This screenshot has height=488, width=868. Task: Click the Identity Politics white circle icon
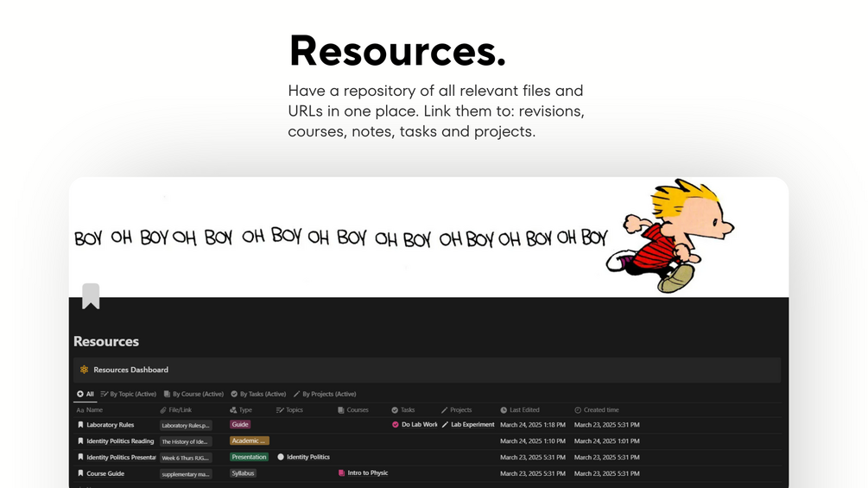pos(281,457)
